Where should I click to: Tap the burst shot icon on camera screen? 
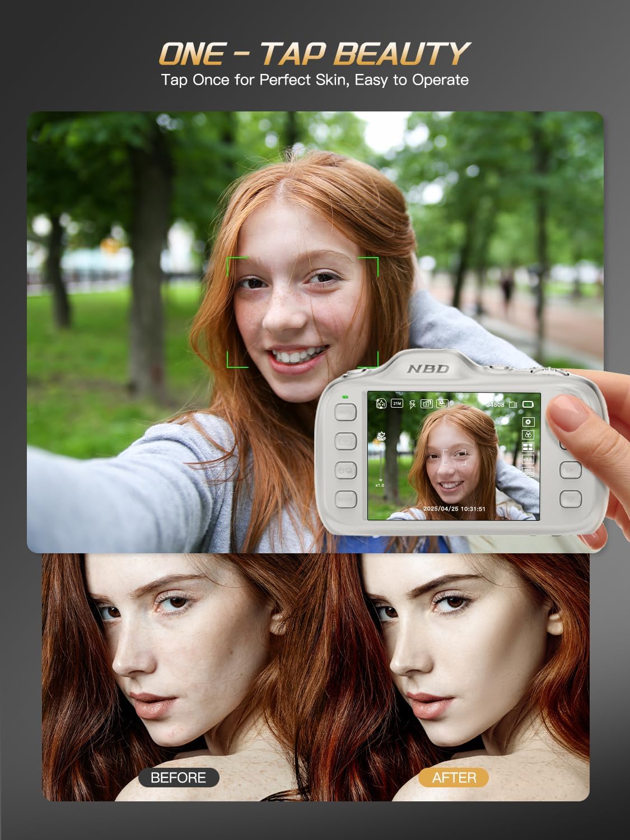point(427,403)
